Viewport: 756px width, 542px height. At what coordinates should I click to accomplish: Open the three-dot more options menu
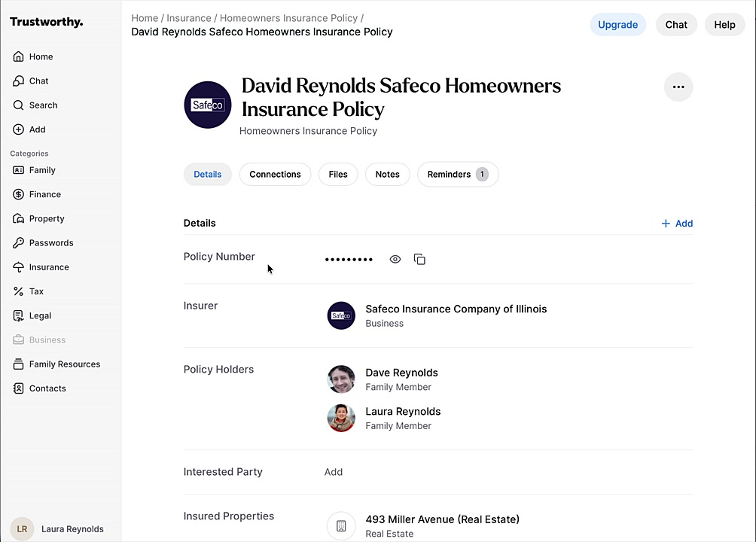(678, 87)
